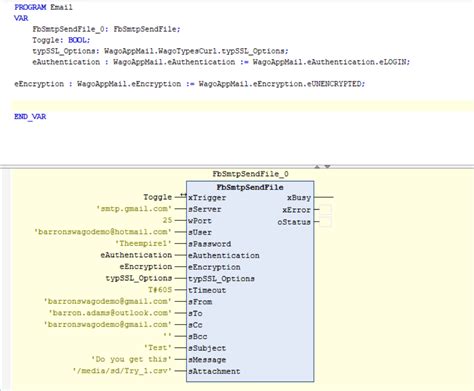
Task: Select the 'barronswagodemo@hotmail.com' user value
Action: pyautogui.click(x=103, y=232)
